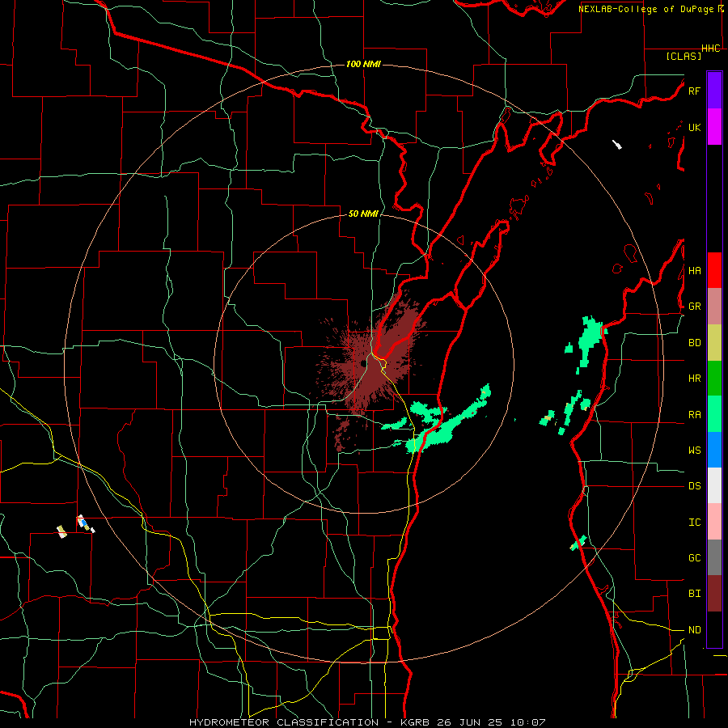Click the IC light pink legend swatch
728x728 pixels.
[x=714, y=522]
